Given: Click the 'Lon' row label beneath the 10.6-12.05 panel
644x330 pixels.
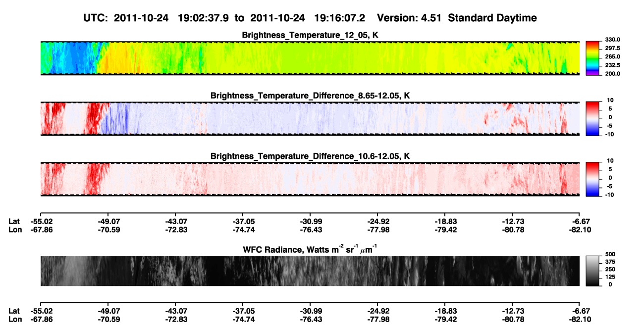Looking at the screenshot, I should [15, 229].
